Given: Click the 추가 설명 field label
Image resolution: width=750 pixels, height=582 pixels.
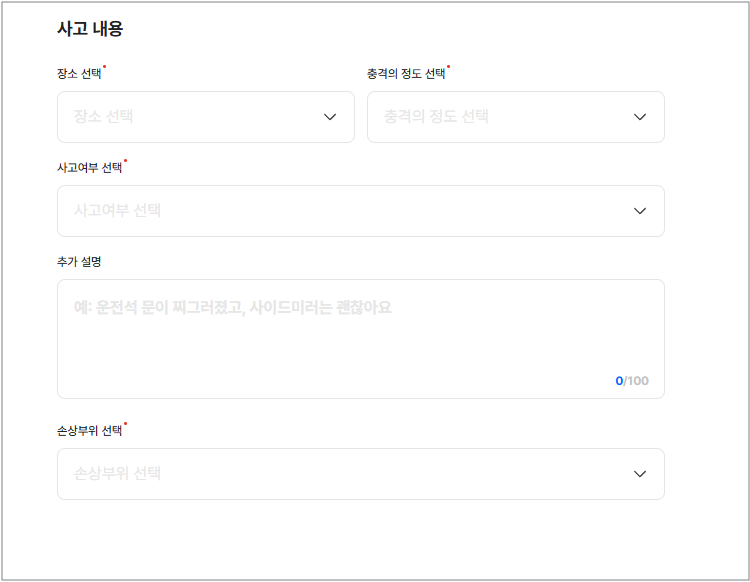Looking at the screenshot, I should coord(79,262).
